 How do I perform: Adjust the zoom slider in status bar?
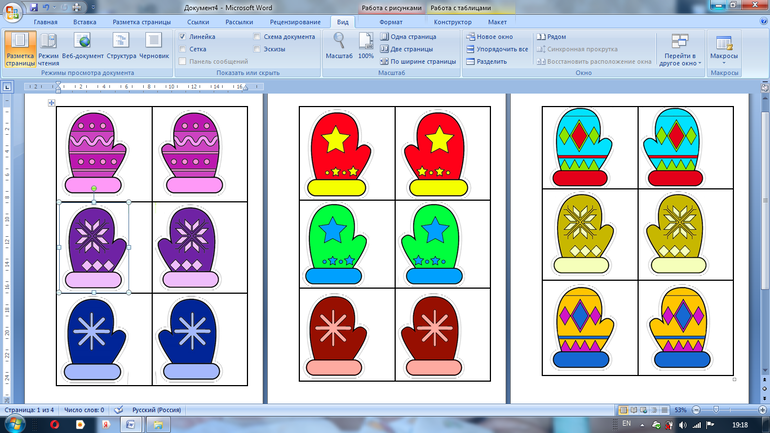[716, 410]
